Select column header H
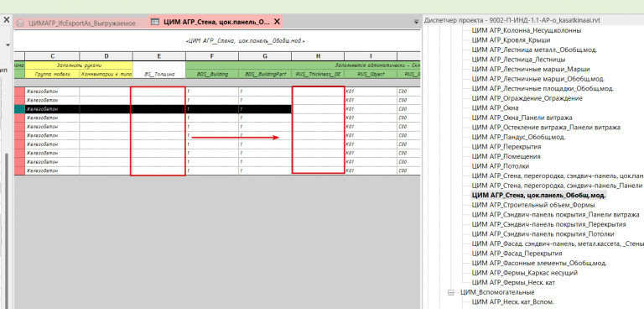 click(318, 56)
